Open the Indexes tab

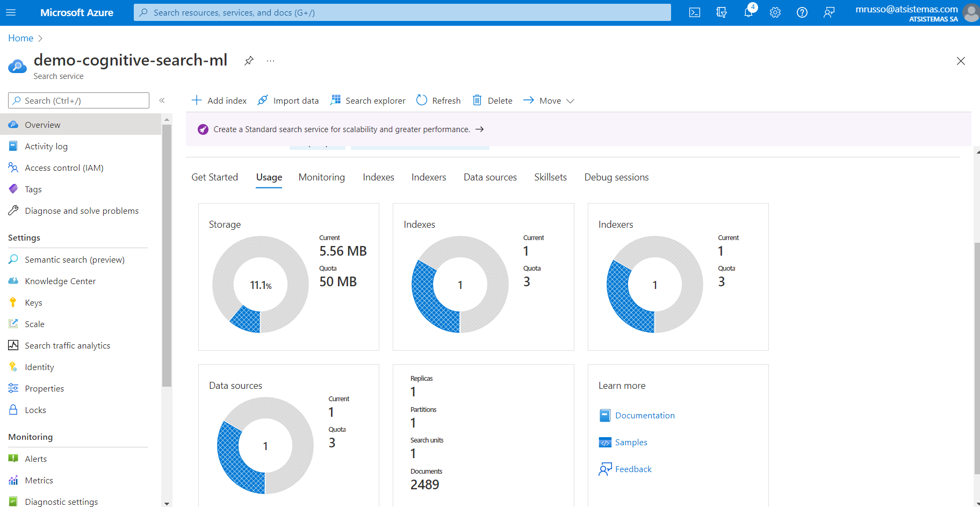point(378,177)
